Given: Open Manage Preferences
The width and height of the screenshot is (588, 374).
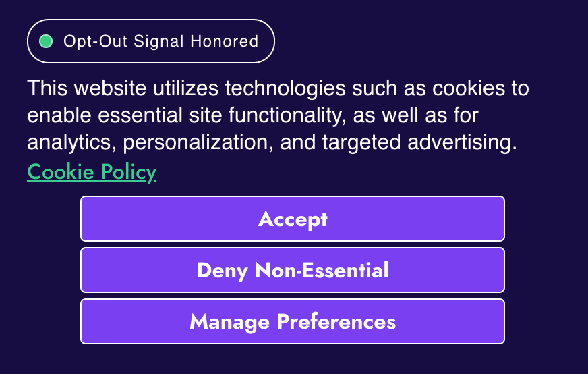Looking at the screenshot, I should (x=293, y=321).
